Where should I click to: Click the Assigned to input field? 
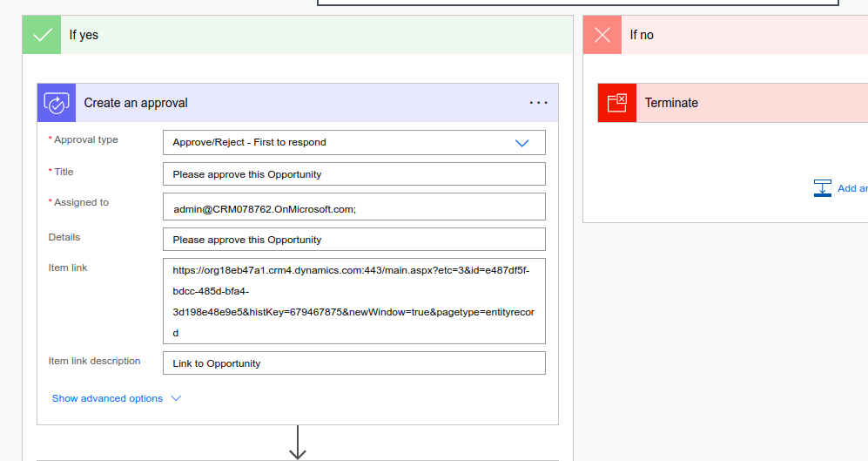point(354,207)
